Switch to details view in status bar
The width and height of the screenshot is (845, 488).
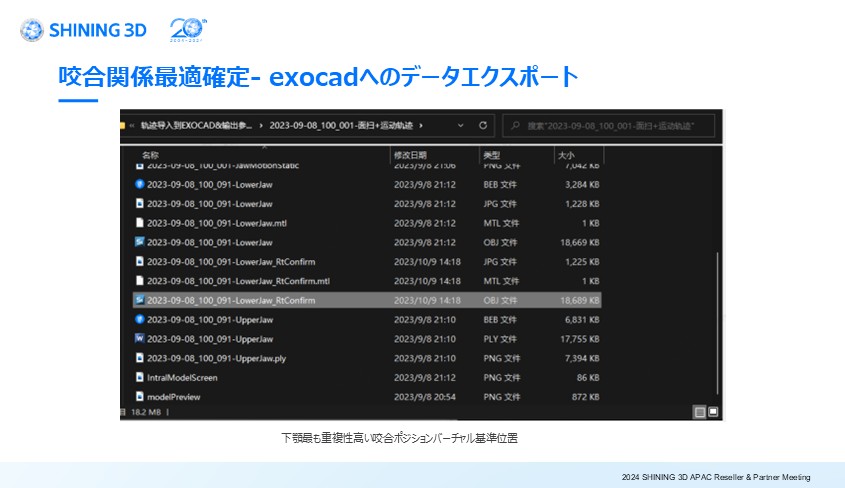pos(699,412)
